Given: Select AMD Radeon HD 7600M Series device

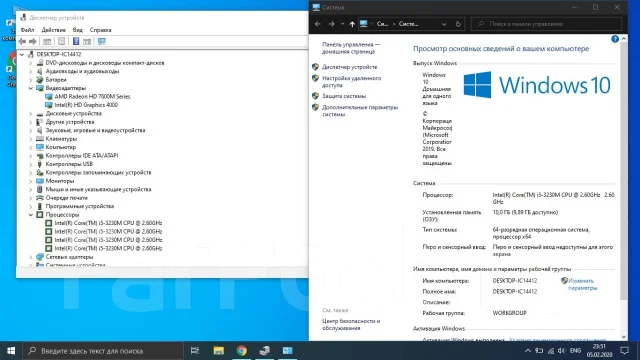Looking at the screenshot, I should click(x=92, y=96).
